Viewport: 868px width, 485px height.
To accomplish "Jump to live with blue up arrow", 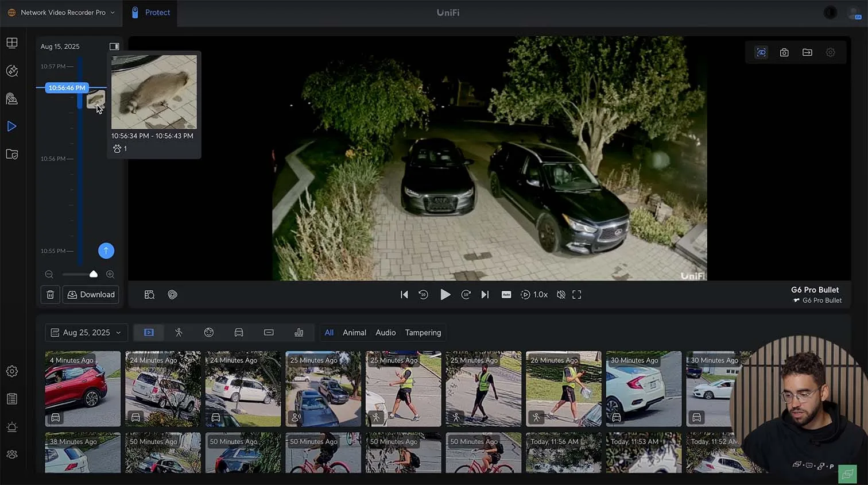I will click(x=106, y=251).
